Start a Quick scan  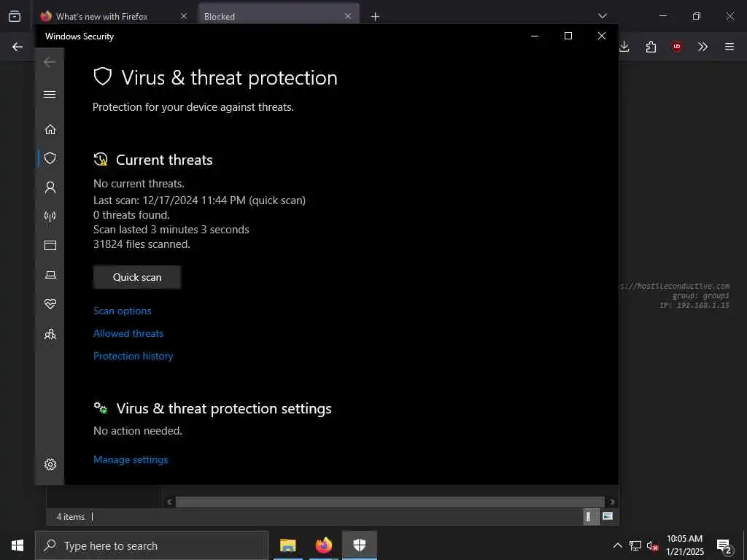pos(136,277)
